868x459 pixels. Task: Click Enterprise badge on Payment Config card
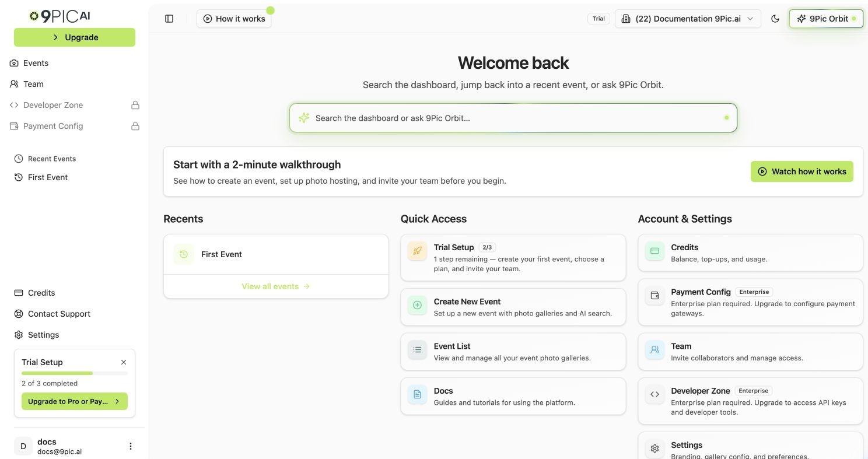tap(754, 292)
